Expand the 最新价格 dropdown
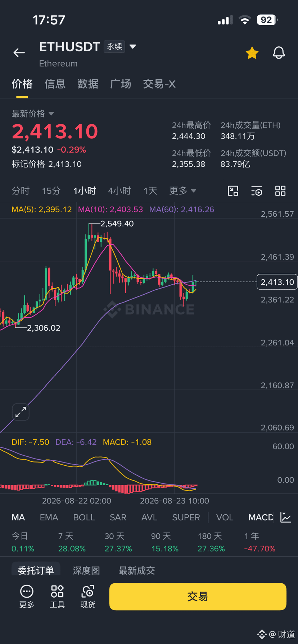Screen dimensions: 298x644 pos(33,114)
